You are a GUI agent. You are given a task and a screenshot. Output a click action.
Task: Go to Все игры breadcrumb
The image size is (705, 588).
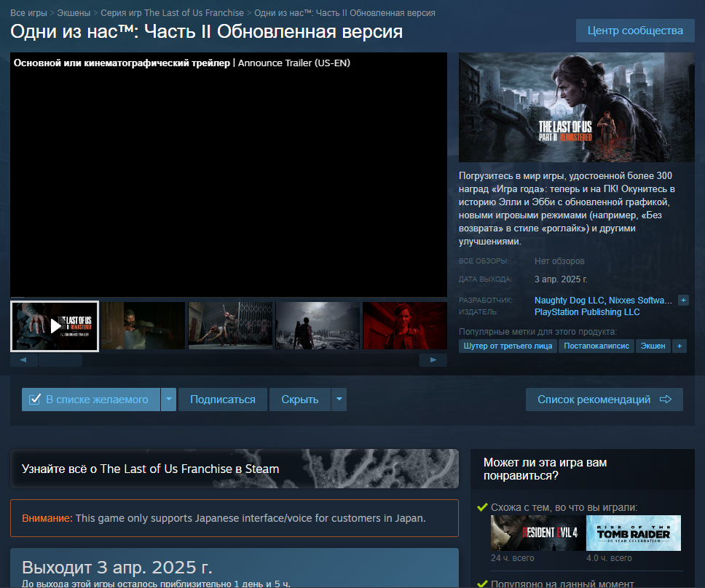(x=28, y=13)
